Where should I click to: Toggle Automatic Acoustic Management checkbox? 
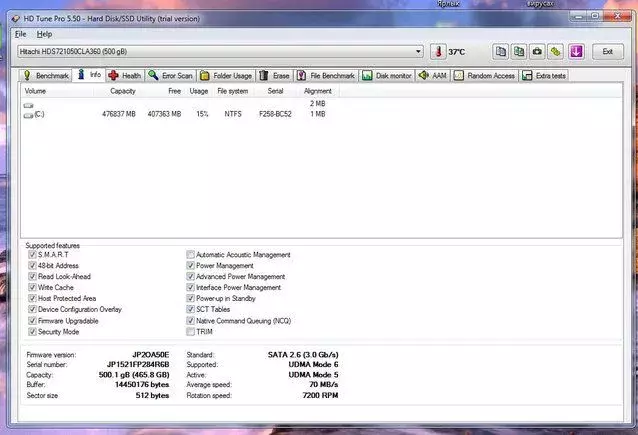[x=190, y=255]
